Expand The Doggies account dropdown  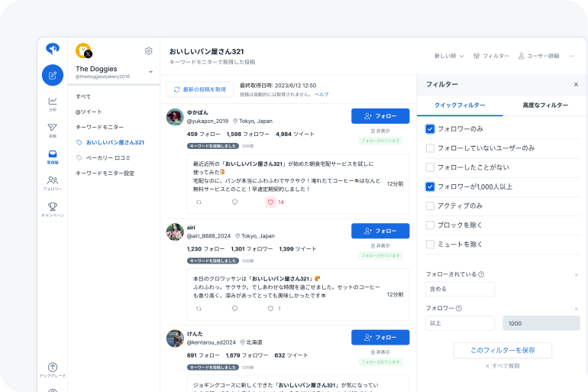[150, 72]
